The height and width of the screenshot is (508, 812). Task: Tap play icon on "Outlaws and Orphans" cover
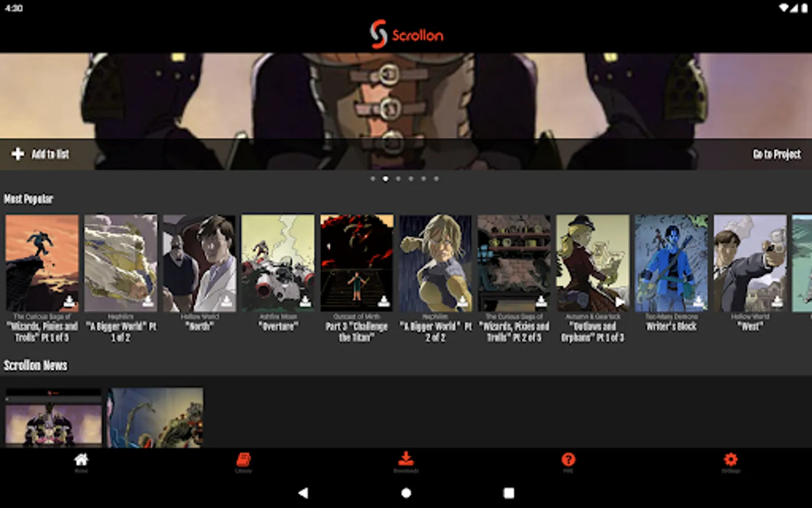(620, 302)
